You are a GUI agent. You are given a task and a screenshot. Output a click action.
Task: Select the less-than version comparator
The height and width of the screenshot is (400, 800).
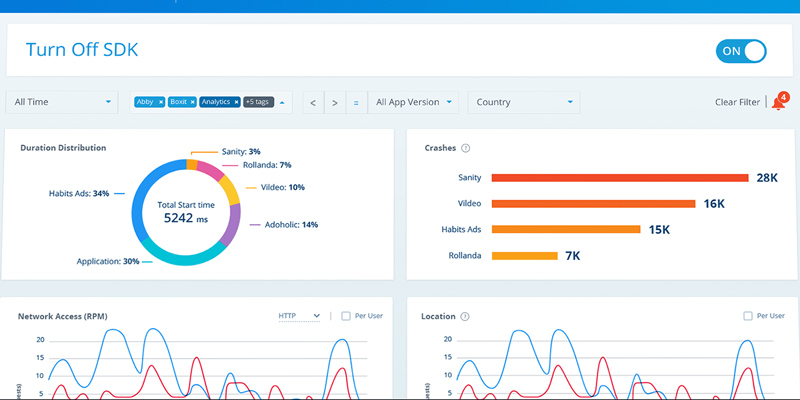click(313, 103)
